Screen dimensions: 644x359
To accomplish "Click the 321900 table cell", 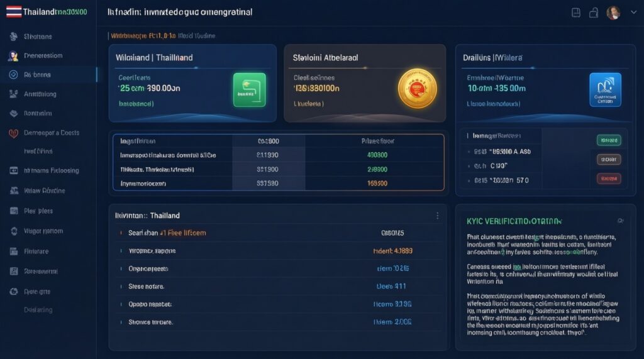I will (267, 169).
